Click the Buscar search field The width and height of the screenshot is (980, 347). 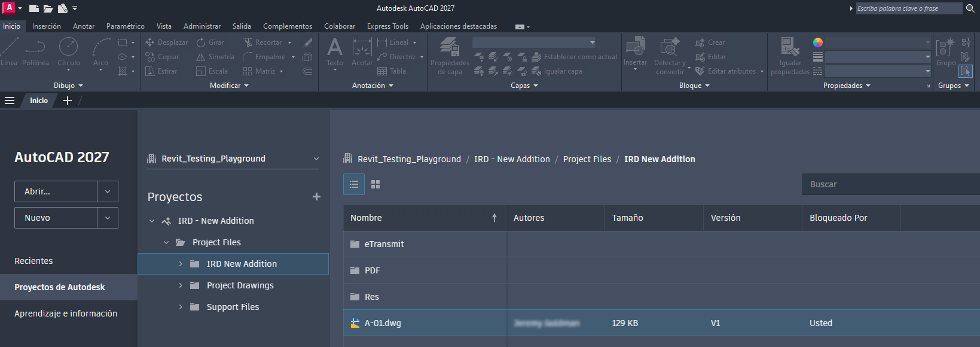tap(891, 184)
